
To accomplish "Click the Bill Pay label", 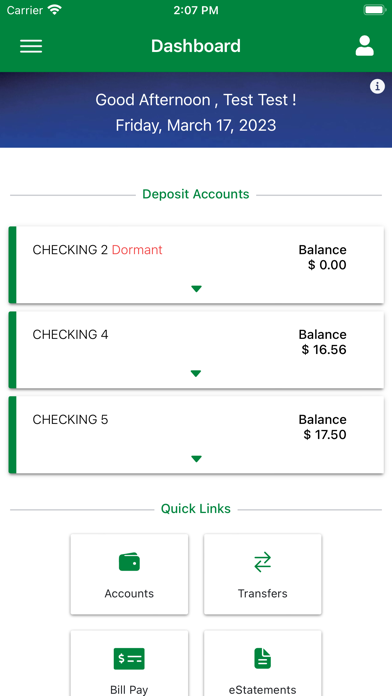I will click(129, 690).
